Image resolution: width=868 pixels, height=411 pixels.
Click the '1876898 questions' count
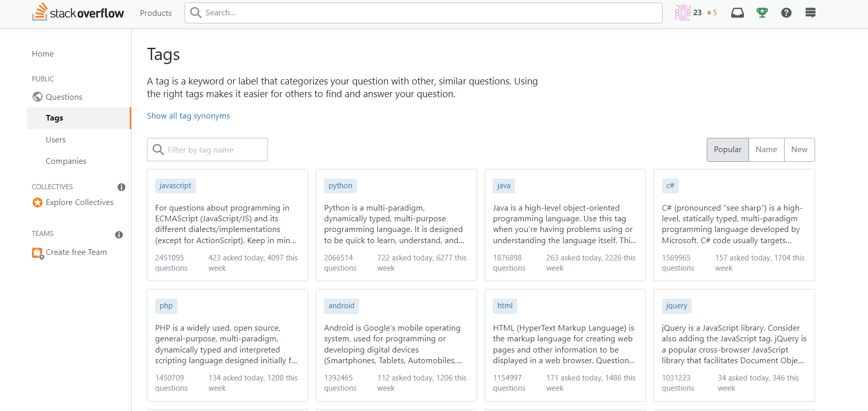[509, 263]
